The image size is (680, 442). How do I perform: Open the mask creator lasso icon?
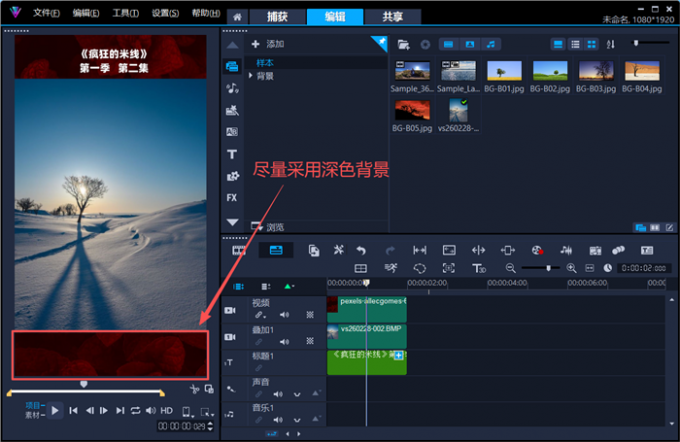(419, 268)
